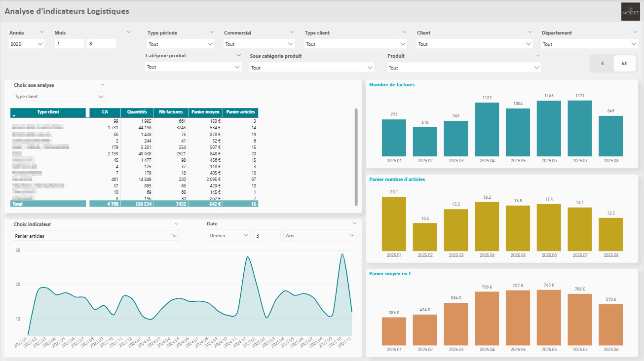Click the chevron icon beside the Mois title
644x361 pixels.
[129, 32]
